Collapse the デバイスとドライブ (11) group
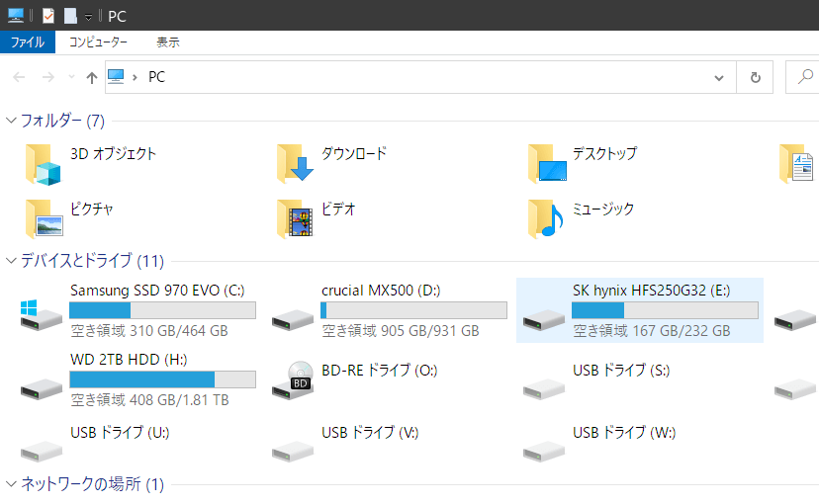Screen dimensions: 819x504 11,260
